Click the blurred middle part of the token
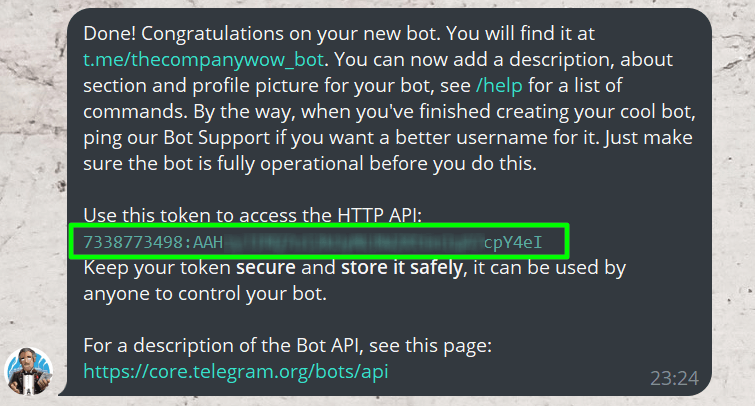Screen dimensions: 755x406 (x=353, y=242)
